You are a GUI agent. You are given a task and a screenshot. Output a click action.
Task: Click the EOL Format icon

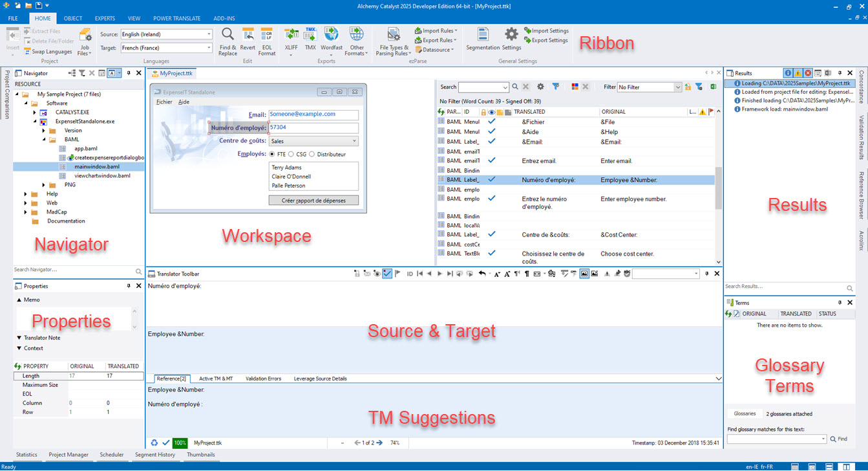click(267, 35)
